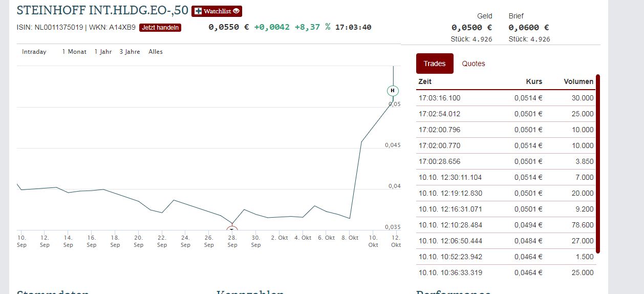The width and height of the screenshot is (644, 294).
Task: Open the Trades tab
Action: 435,64
